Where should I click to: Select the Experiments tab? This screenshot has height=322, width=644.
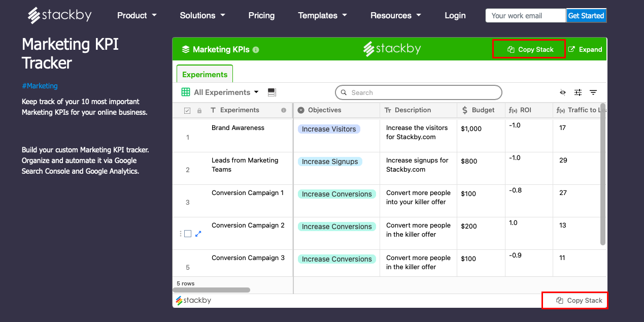click(x=205, y=74)
